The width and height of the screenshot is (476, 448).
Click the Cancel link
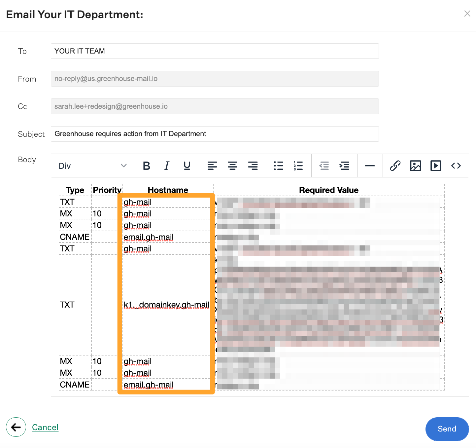45,427
